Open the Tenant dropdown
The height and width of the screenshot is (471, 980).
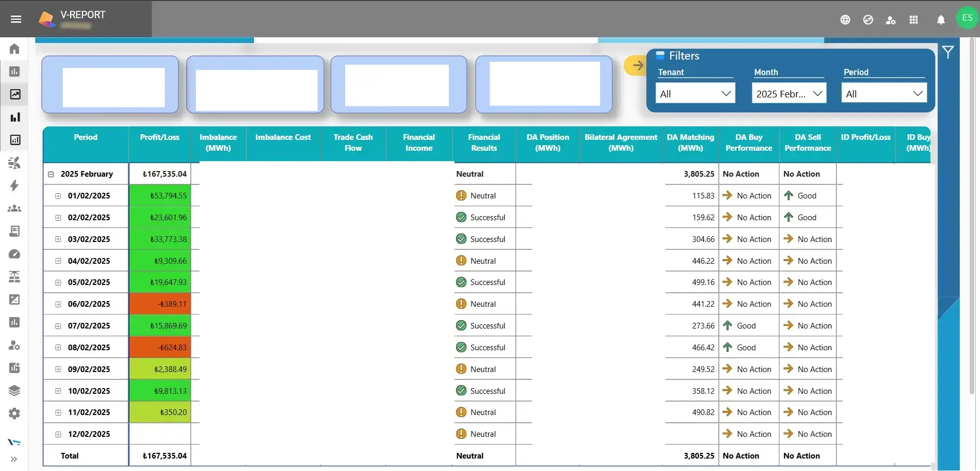(695, 94)
